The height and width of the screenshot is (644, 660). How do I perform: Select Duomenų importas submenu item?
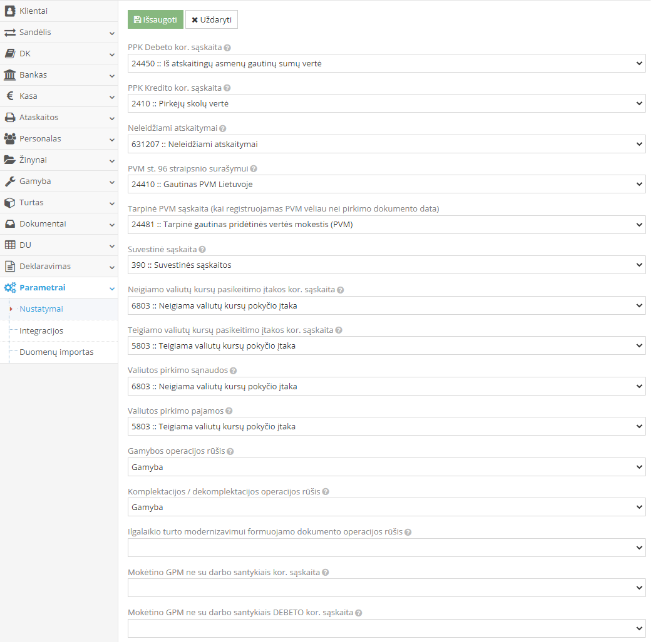coord(56,352)
